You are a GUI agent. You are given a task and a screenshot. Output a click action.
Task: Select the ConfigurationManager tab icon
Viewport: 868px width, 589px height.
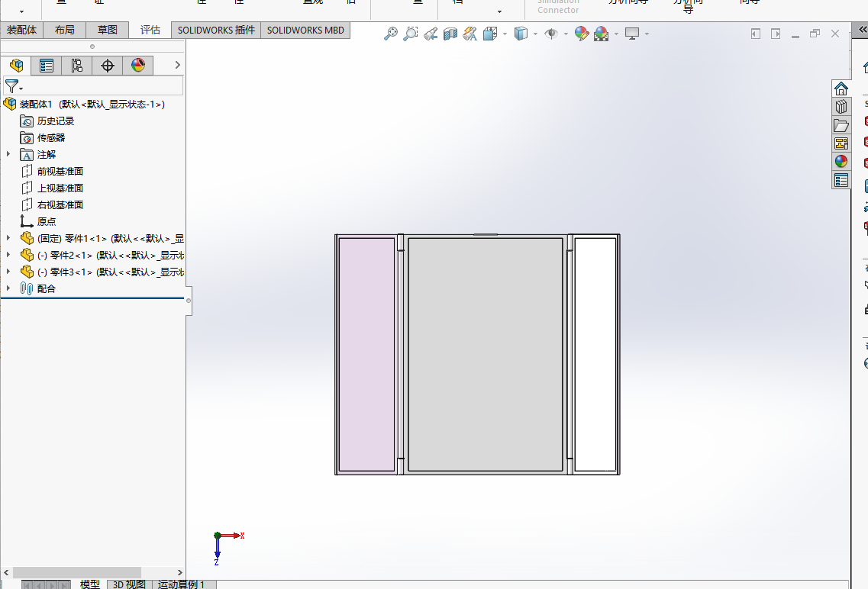click(77, 66)
